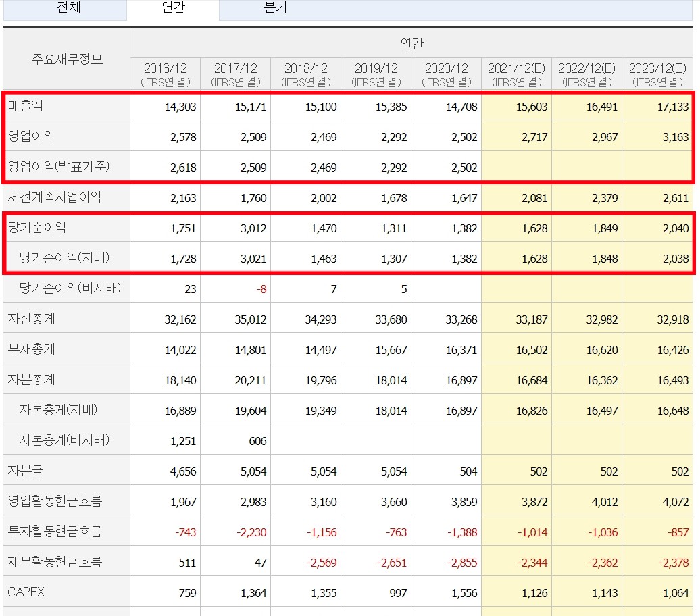Click 자본총계(비지배) value 606
The width and height of the screenshot is (700, 616).
point(257,440)
